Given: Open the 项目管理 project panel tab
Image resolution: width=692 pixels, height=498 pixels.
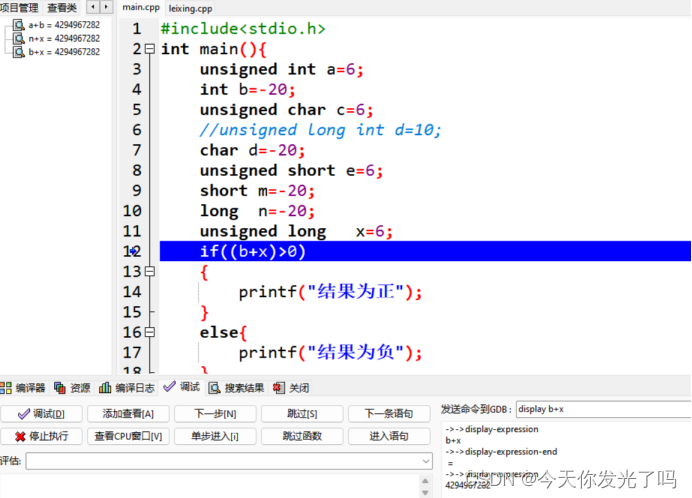Looking at the screenshot, I should (x=19, y=8).
